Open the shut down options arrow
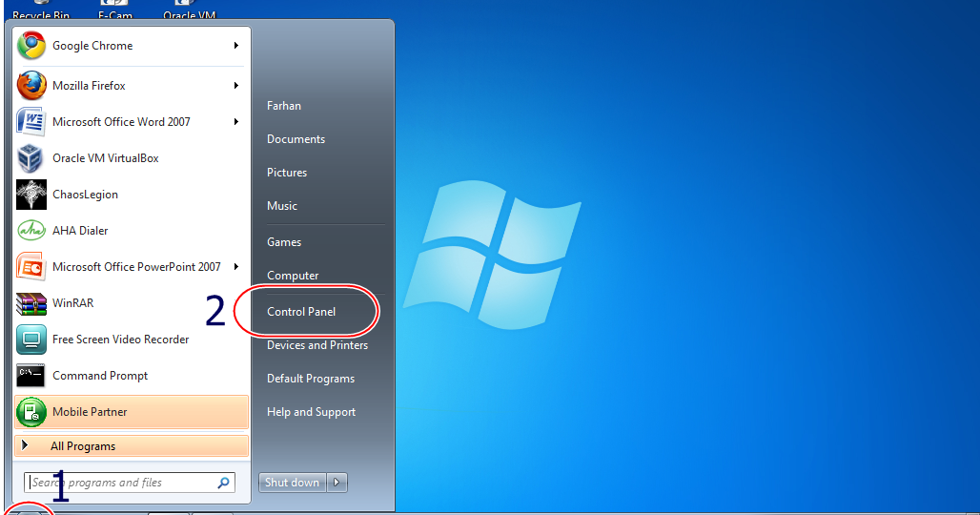Screen dimensions: 980x515 (337, 483)
